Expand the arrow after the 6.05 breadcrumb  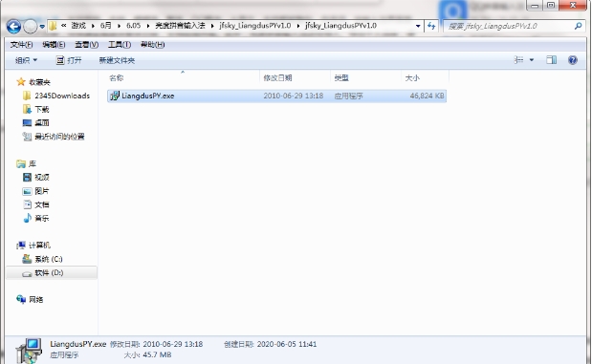tap(148, 26)
